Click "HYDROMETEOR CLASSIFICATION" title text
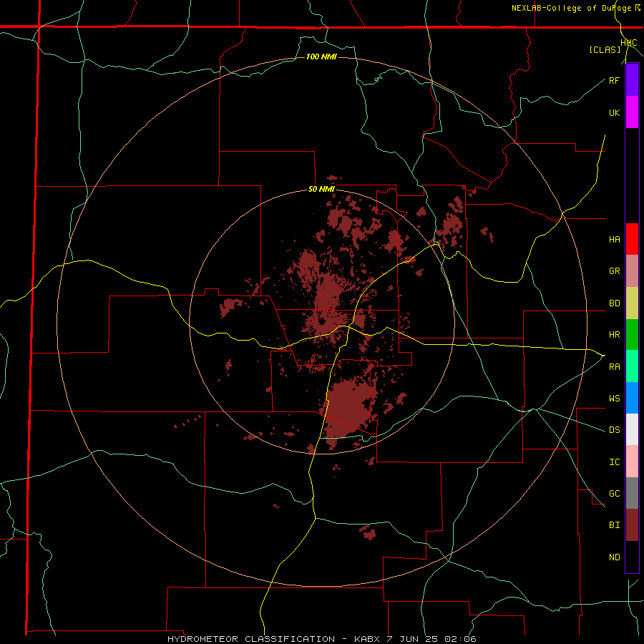 [251, 639]
